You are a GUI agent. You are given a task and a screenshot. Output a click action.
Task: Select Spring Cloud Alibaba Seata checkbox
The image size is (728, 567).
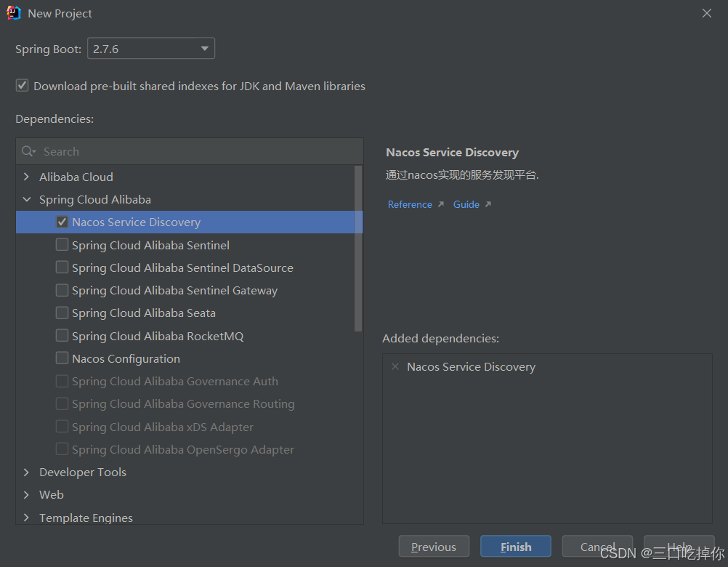pos(62,313)
